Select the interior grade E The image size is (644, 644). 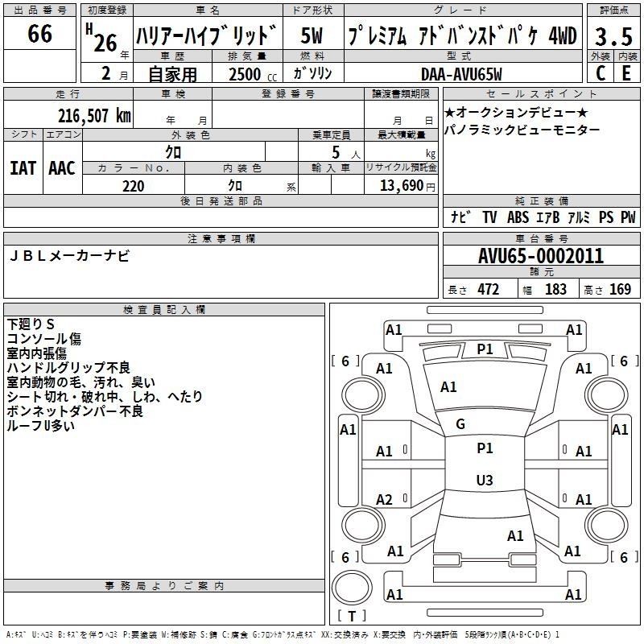pyautogui.click(x=626, y=73)
